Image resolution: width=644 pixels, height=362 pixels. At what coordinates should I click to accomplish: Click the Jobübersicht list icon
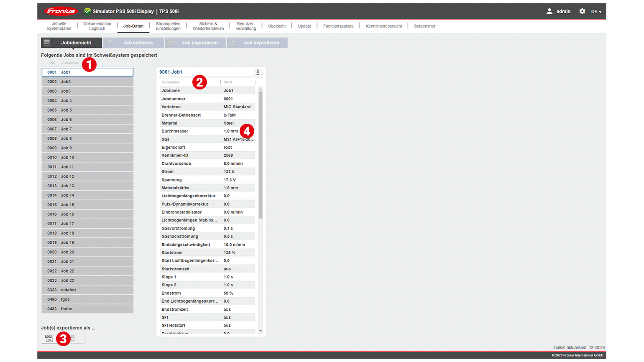tap(47, 43)
